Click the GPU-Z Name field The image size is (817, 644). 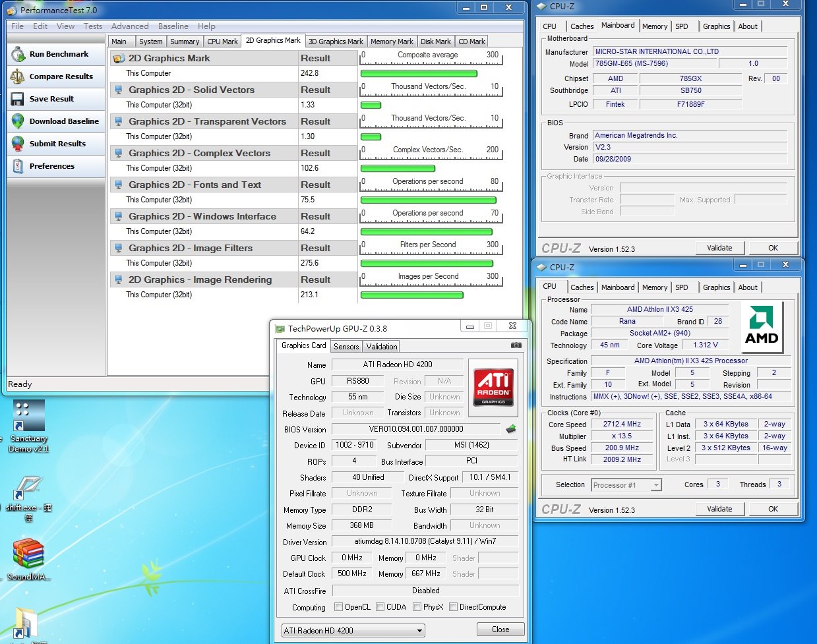(398, 365)
